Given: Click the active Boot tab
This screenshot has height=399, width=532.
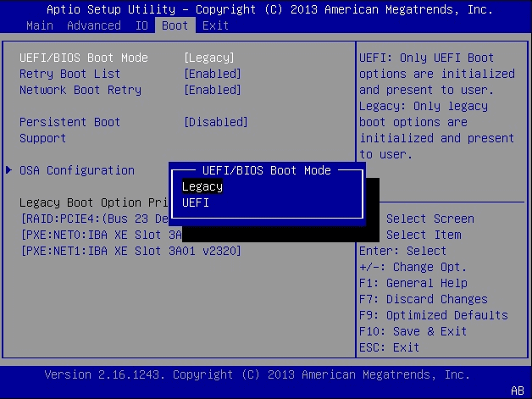Looking at the screenshot, I should [x=175, y=25].
